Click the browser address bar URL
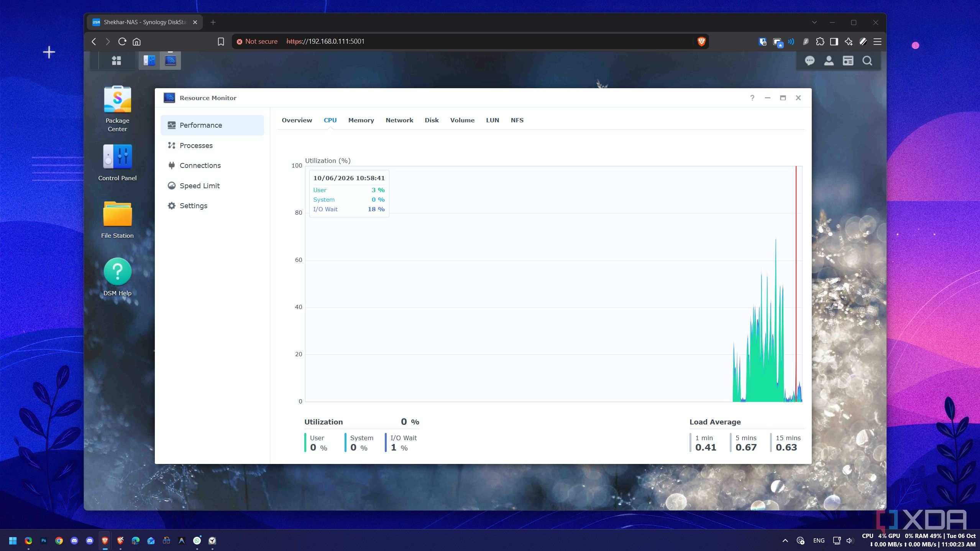 [325, 41]
